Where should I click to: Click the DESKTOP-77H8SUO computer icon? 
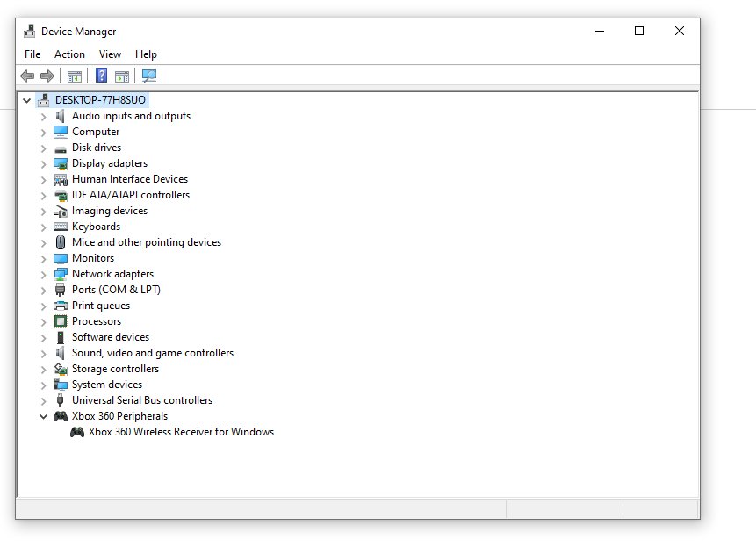[x=43, y=99]
